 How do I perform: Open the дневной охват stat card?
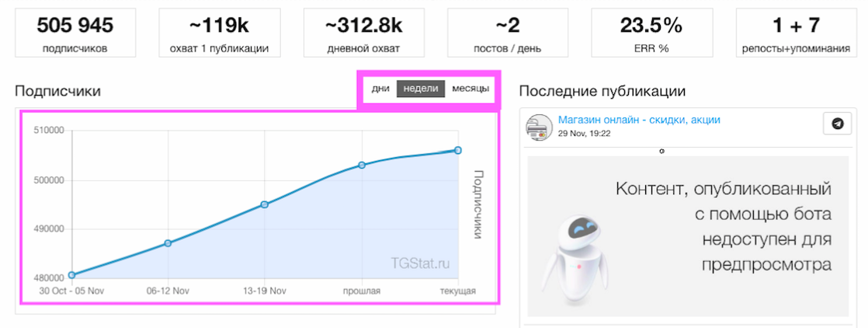tap(363, 33)
